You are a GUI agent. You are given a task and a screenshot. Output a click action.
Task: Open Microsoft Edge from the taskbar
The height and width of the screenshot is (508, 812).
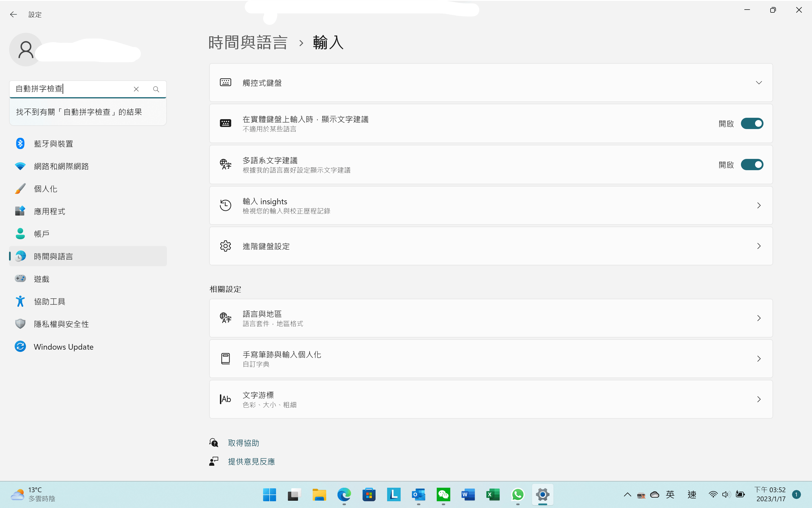coord(344,494)
